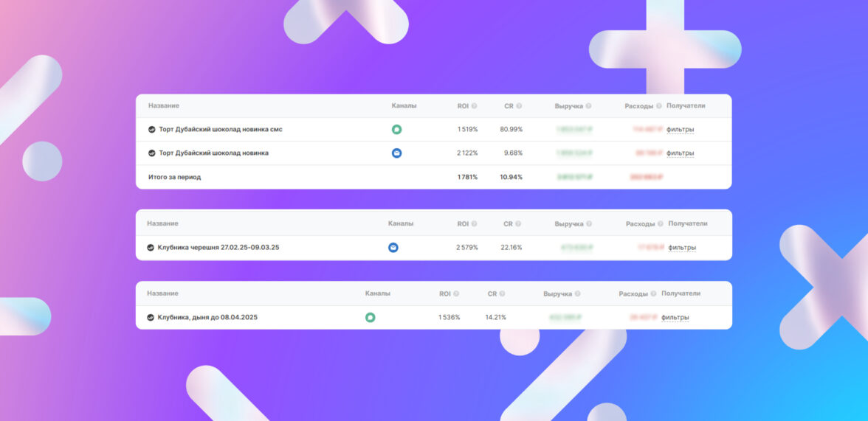868x421 pixels.
Task: Click email channel icon for Клубника черешня campaign
Action: (393, 247)
